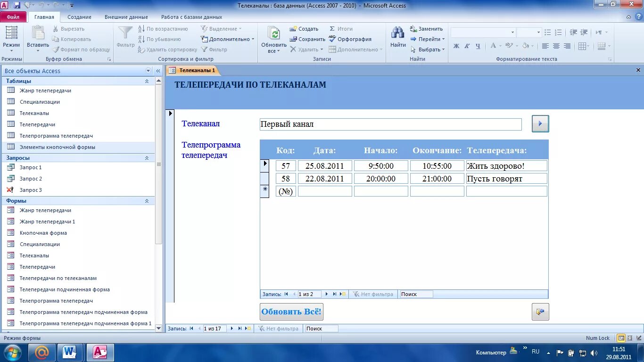This screenshot has width=644, height=362.
Task: Collapse the Таблицы group
Action: tap(147, 81)
